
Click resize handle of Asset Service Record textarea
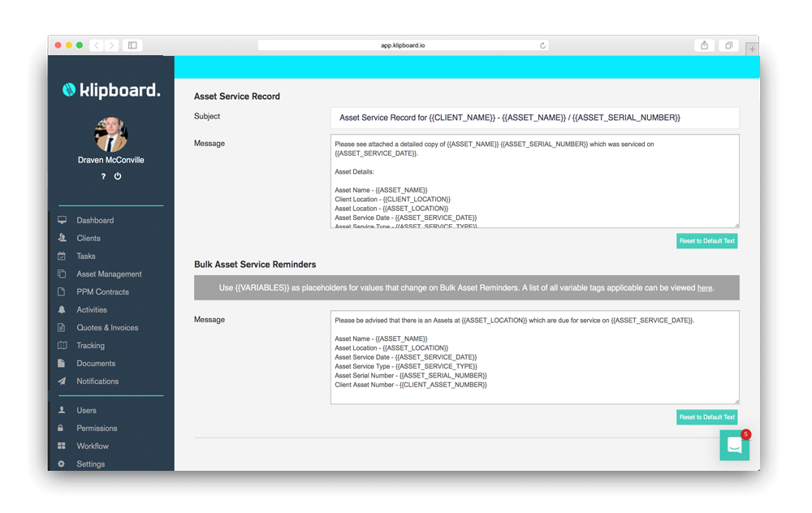pyautogui.click(x=736, y=225)
